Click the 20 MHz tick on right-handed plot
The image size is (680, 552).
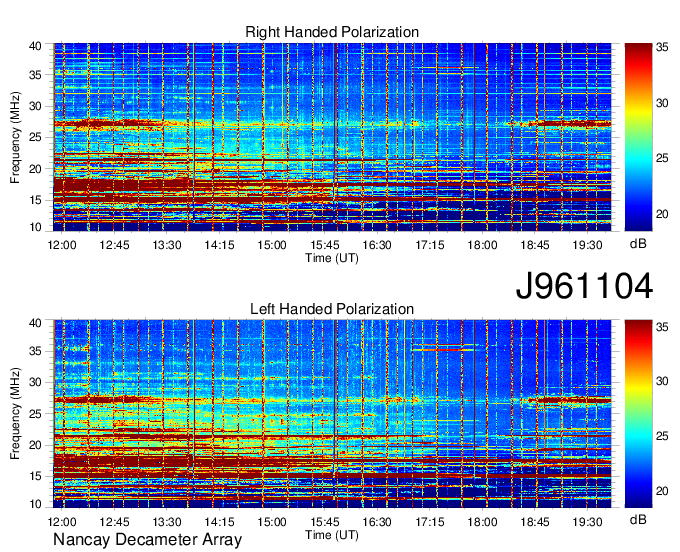coord(36,169)
